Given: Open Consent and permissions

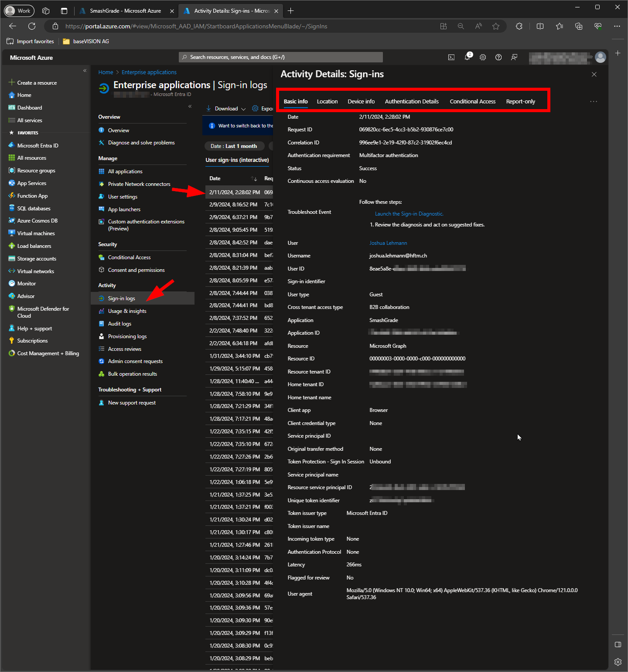Looking at the screenshot, I should click(x=132, y=270).
